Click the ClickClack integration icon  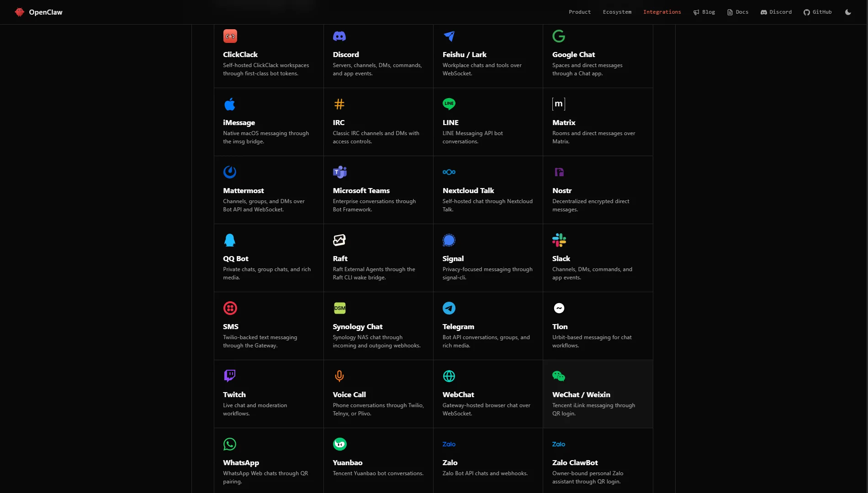(230, 36)
